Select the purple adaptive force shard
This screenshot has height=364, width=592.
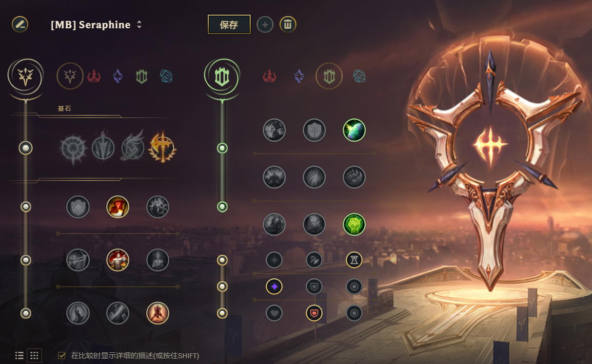(274, 287)
